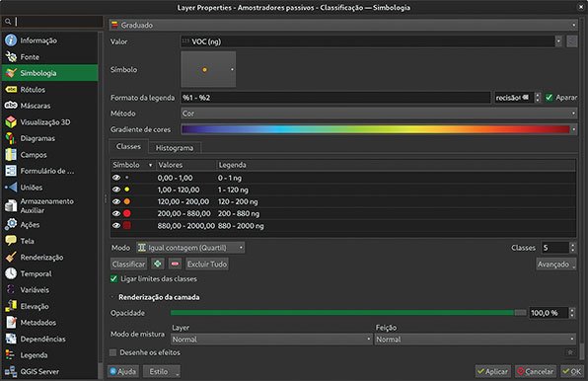588x381 pixels.
Task: Open the Informação section icon
Action: pos(11,40)
